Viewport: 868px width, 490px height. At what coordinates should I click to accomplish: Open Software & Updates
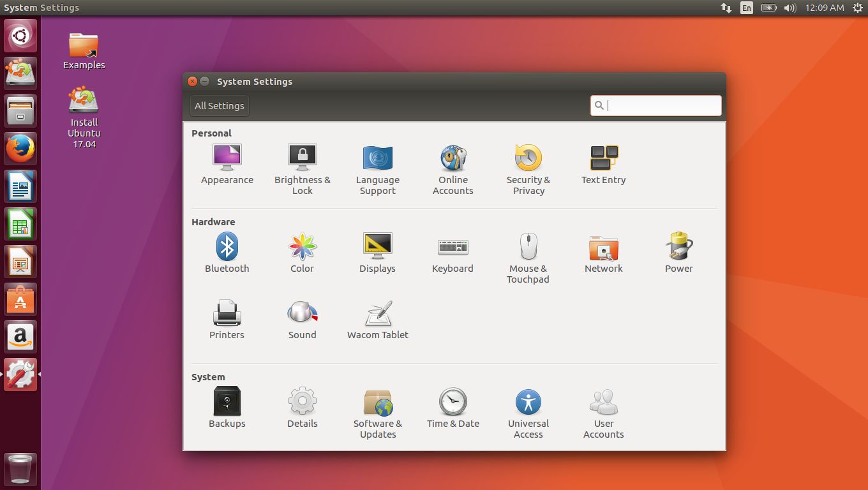pyautogui.click(x=378, y=413)
